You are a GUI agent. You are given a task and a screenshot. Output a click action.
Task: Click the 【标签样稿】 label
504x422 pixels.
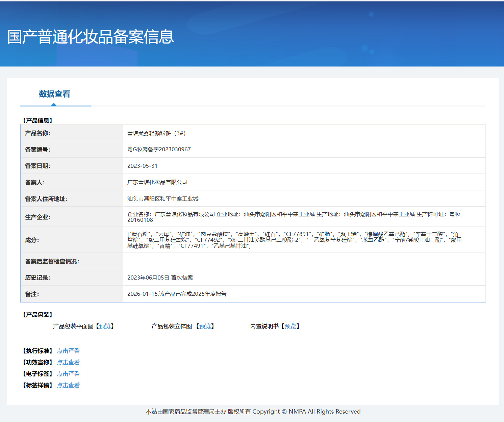[x=37, y=385]
